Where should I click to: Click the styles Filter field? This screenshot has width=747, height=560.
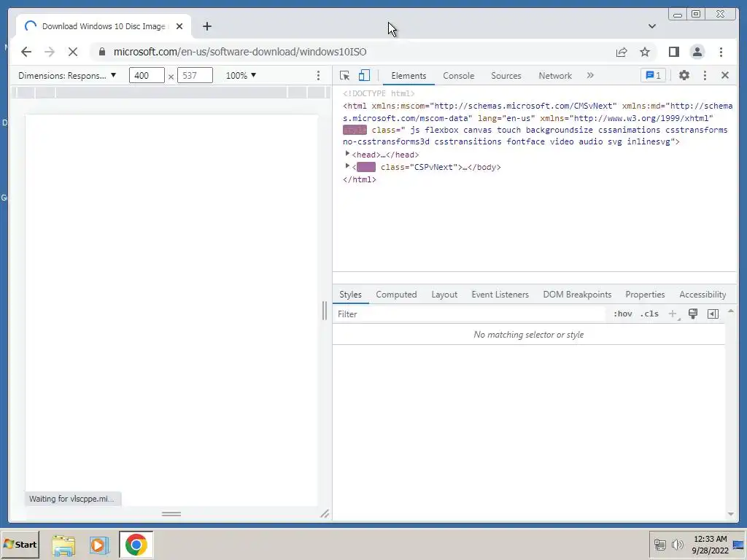click(469, 314)
